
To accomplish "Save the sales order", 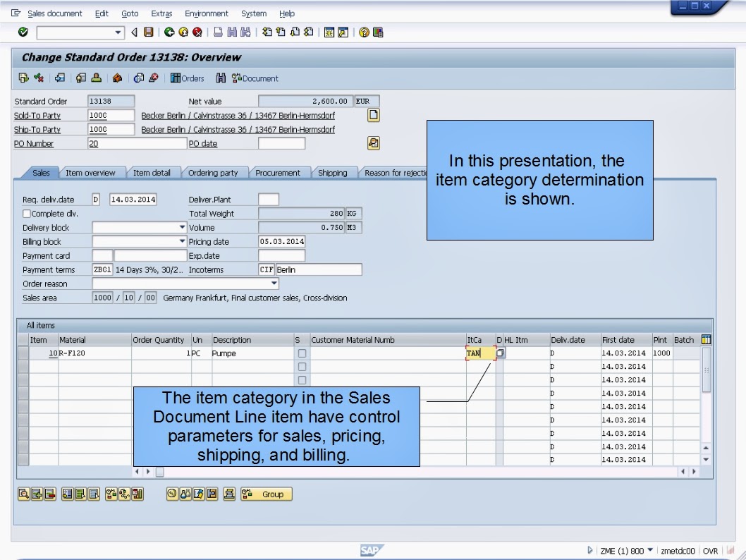I will pos(149,32).
